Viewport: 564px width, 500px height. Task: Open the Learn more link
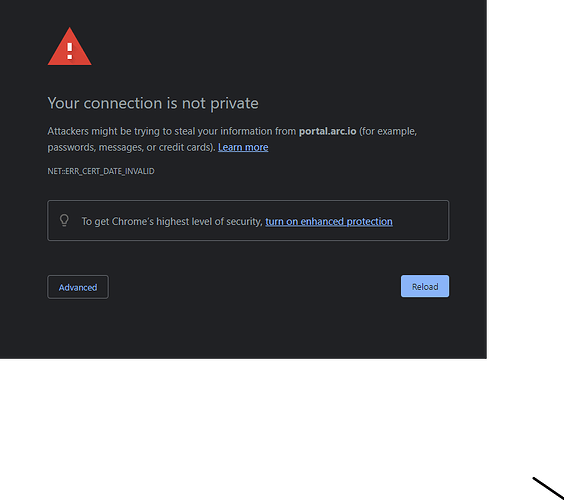point(243,147)
